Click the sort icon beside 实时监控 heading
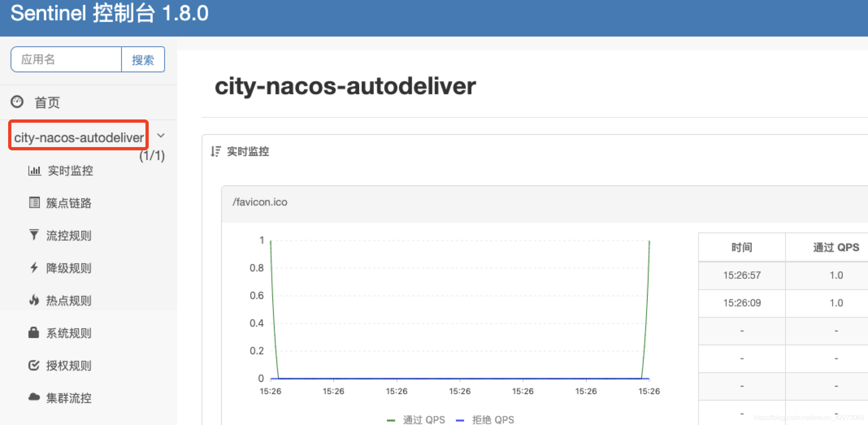Screen dimensions: 868x425 pyautogui.click(x=215, y=152)
